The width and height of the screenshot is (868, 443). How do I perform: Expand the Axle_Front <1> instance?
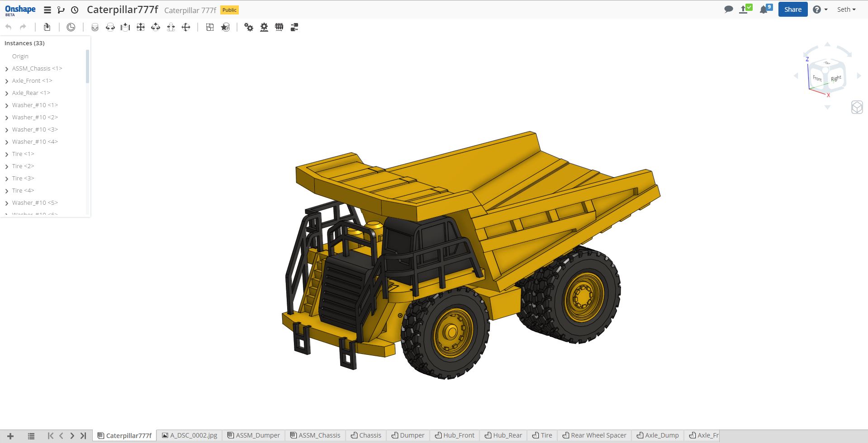(x=7, y=81)
